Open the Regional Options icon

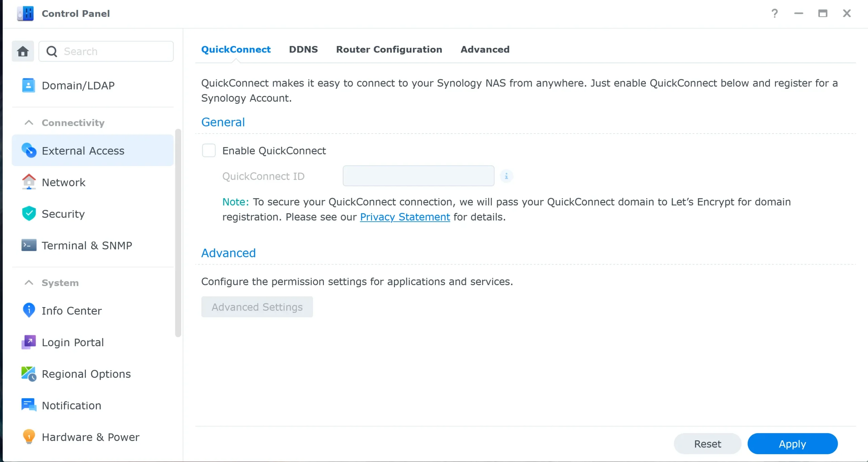(29, 374)
